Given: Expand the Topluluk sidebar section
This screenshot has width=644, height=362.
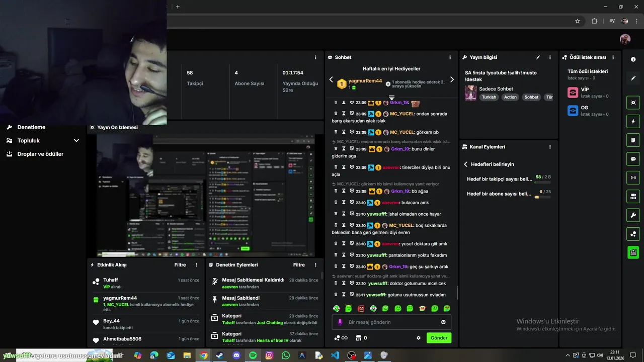Looking at the screenshot, I should (x=76, y=141).
